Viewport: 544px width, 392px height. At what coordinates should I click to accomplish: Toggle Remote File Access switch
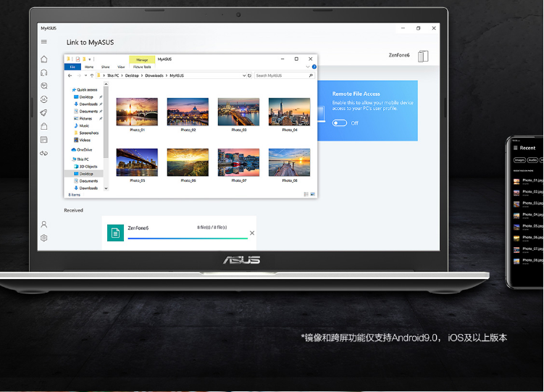(x=340, y=122)
